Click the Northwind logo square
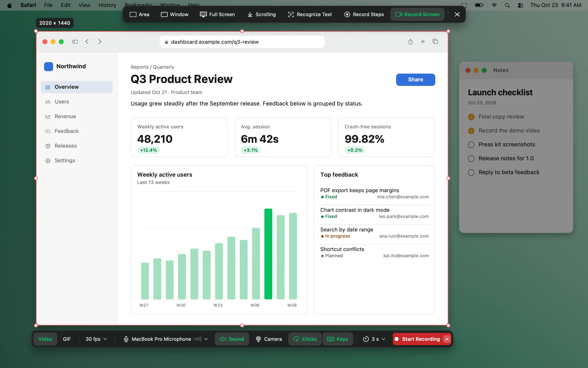Image resolution: width=588 pixels, height=368 pixels. coord(48,66)
